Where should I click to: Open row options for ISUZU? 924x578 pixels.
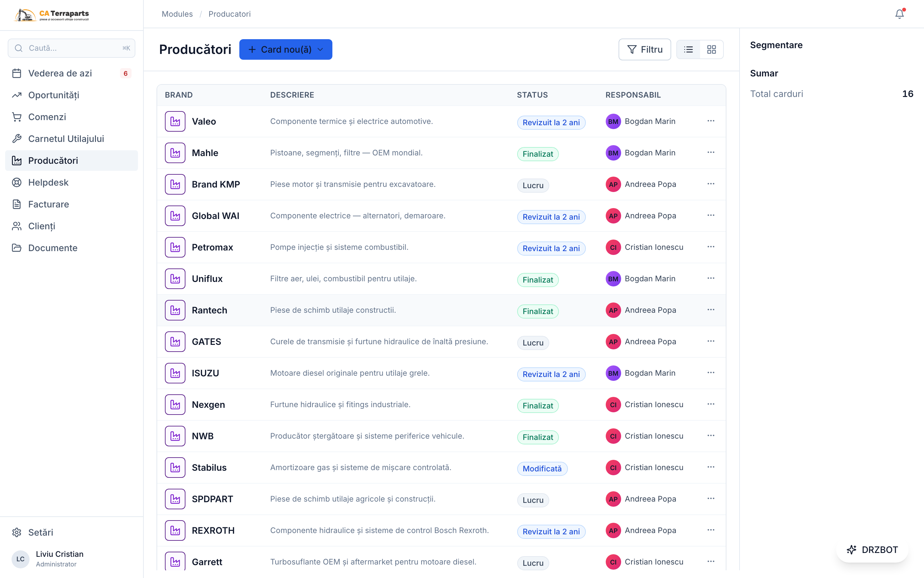[x=711, y=373]
